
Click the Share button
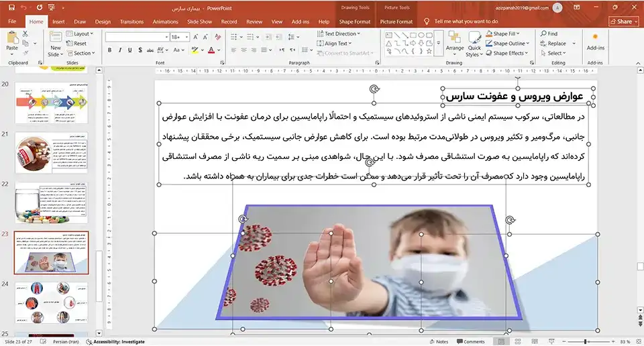(x=624, y=21)
